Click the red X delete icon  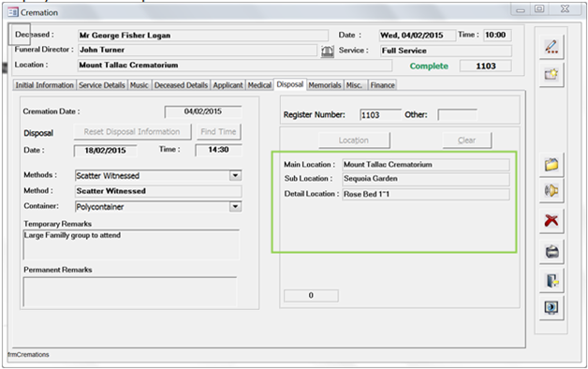pyautogui.click(x=551, y=220)
